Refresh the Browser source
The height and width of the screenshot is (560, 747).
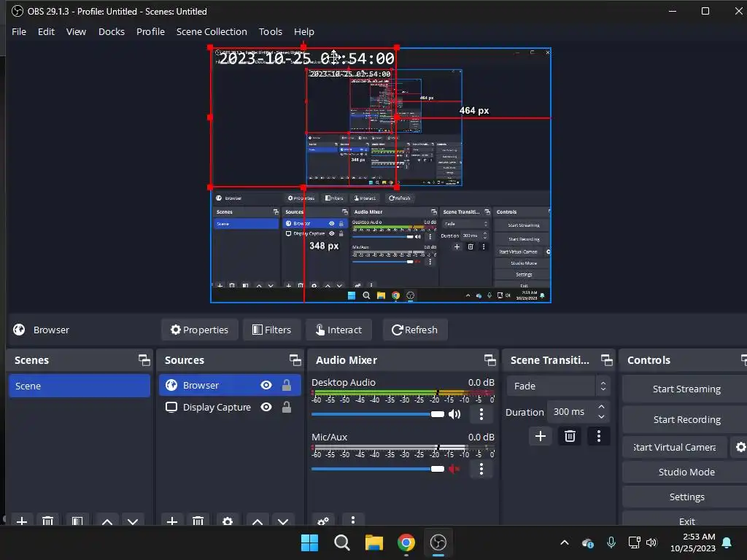tap(414, 330)
